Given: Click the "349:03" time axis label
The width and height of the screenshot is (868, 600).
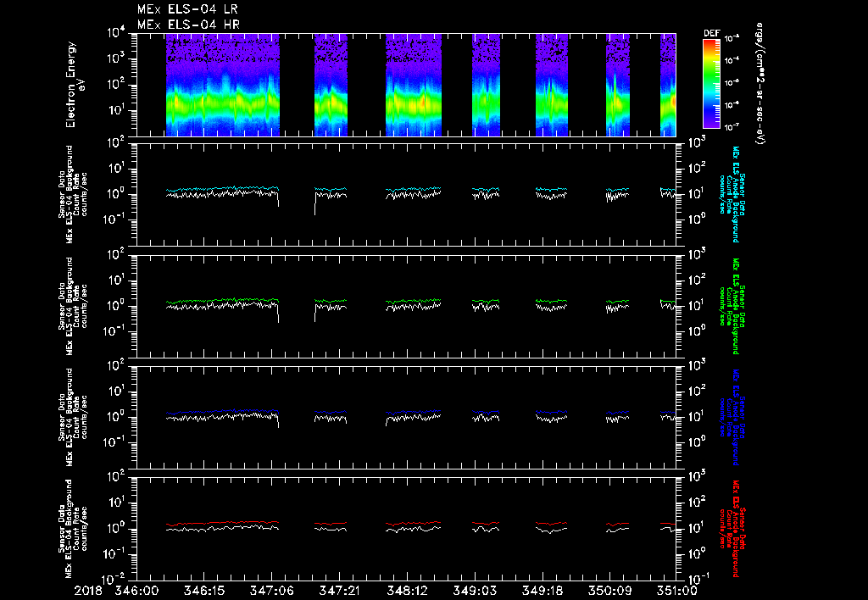Looking at the screenshot, I should coord(474,591).
